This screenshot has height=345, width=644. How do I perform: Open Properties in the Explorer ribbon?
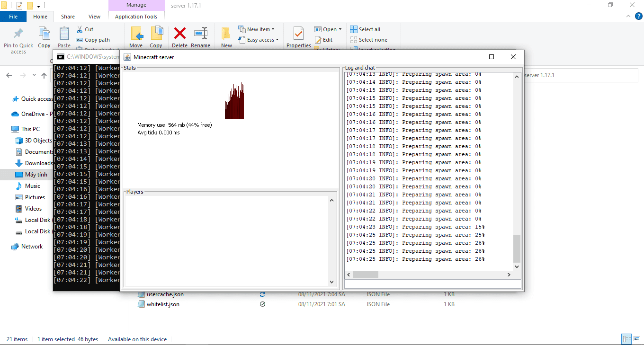tap(298, 37)
